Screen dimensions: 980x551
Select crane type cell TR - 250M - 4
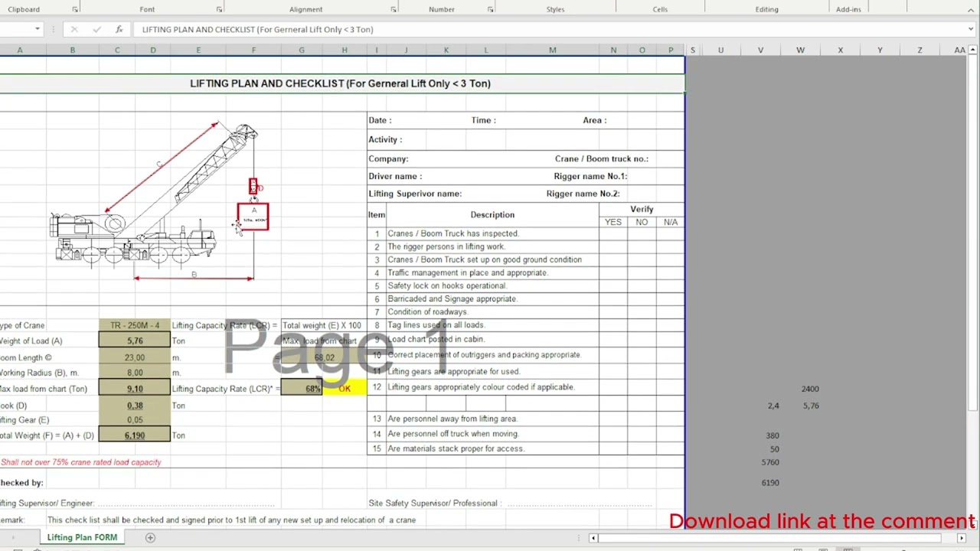[135, 325]
